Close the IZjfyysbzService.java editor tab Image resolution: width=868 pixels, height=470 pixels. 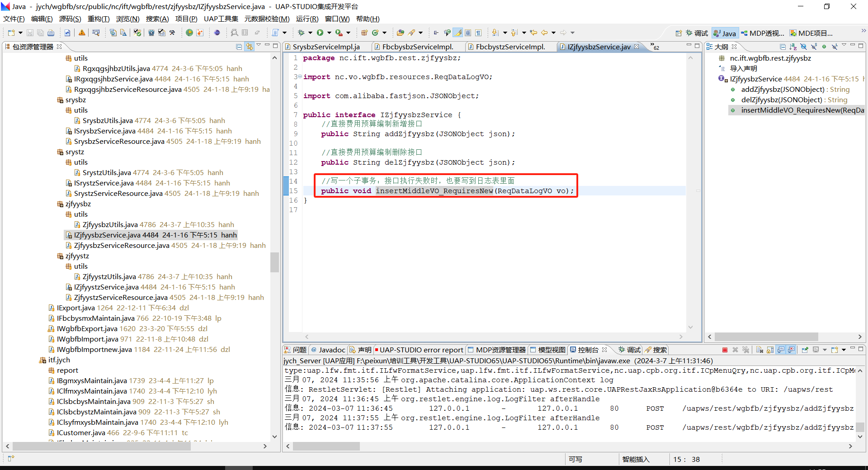click(637, 47)
